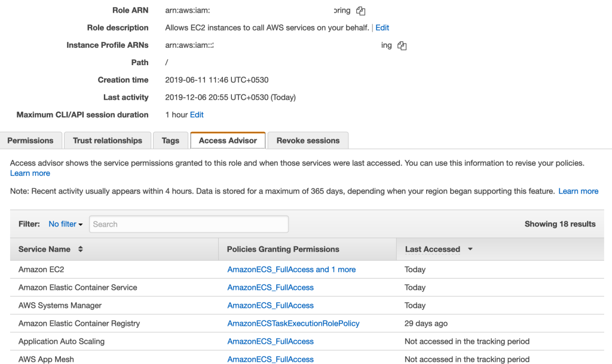Go to the Revoke sessions tab
The height and width of the screenshot is (364, 612).
(308, 140)
